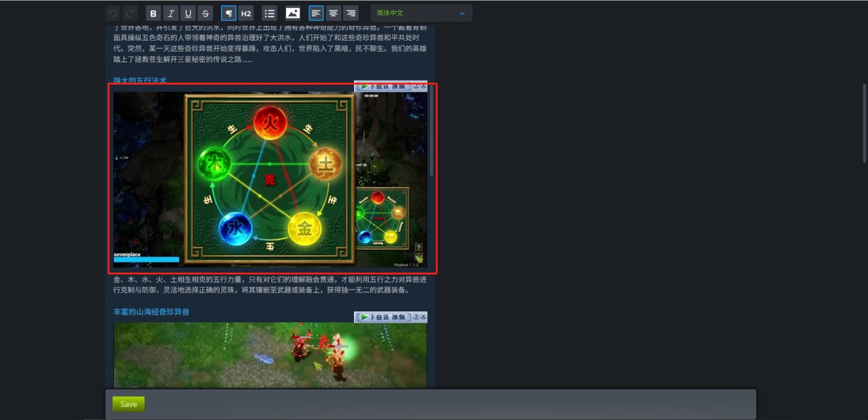Click the Undo arrow icon
868x420 pixels.
coord(113,13)
